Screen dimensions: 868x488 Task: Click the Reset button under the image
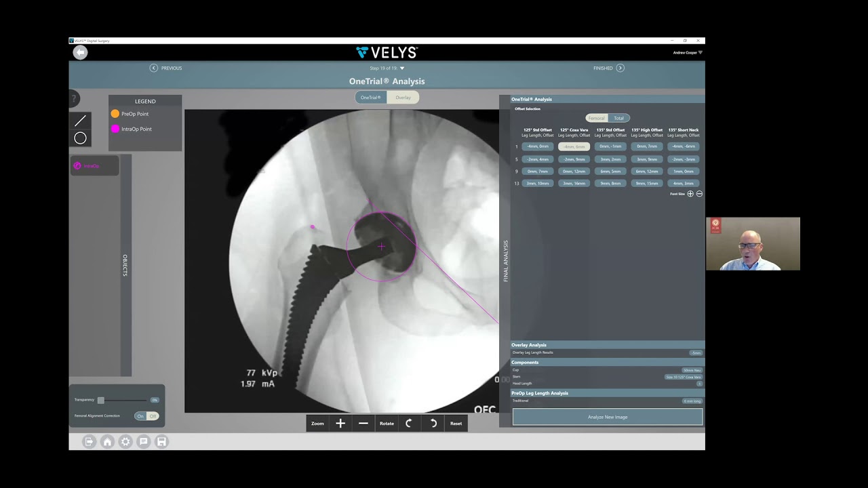[x=456, y=423]
